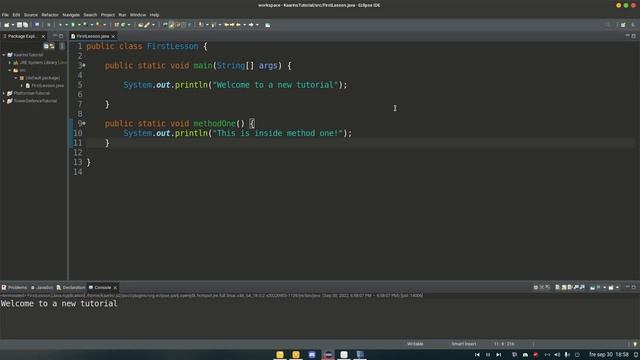Toggle Link with Editor in Package Explorer
This screenshot has width=640, height=360.
pos(52,46)
